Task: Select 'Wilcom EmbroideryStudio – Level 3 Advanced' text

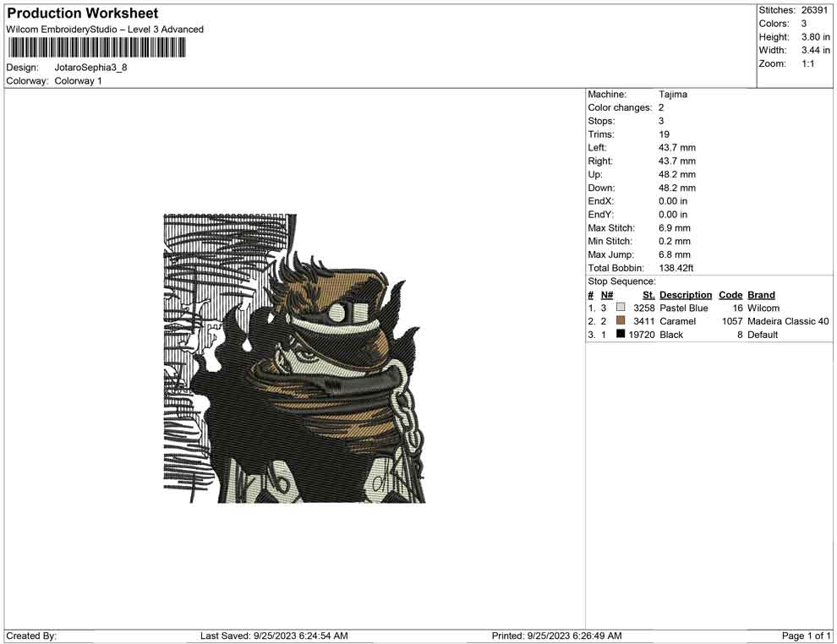Action: [x=105, y=30]
